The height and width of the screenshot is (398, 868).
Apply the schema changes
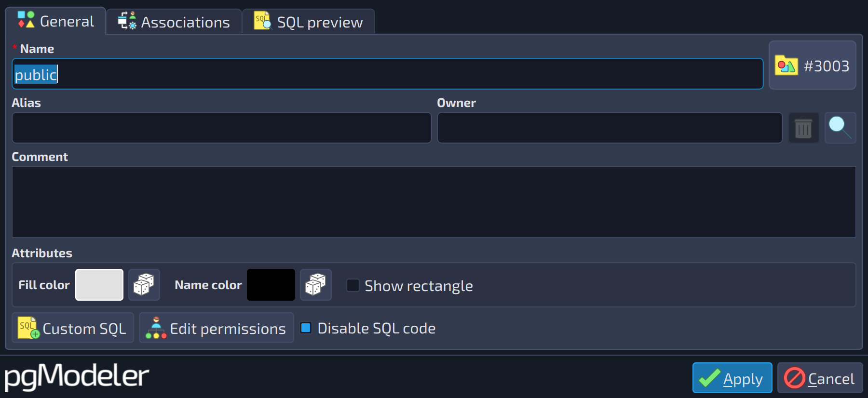732,378
